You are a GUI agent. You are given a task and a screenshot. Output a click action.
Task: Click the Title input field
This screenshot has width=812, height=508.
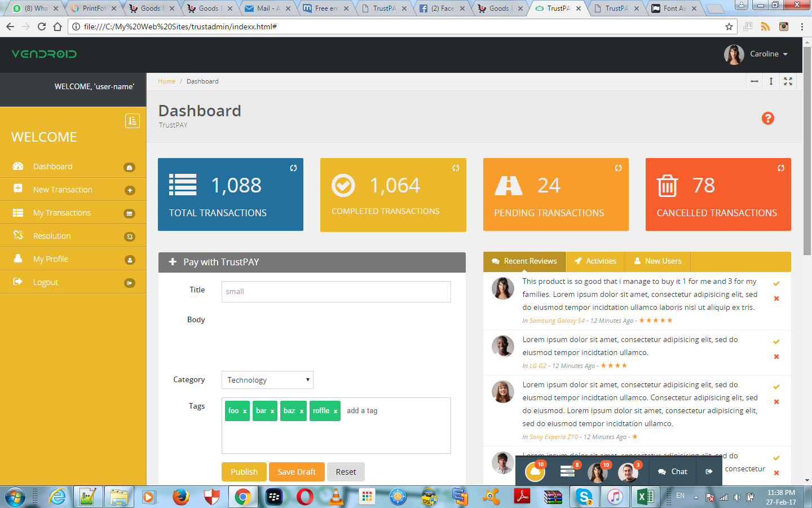coord(336,292)
